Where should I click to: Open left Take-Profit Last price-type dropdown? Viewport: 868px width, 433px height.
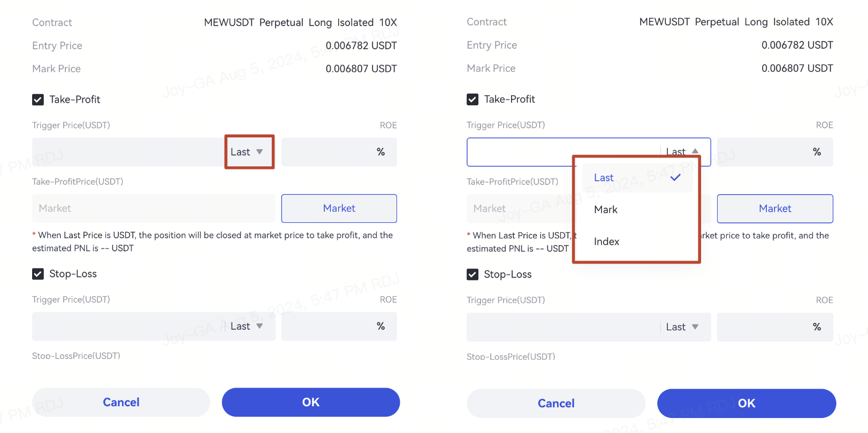tap(247, 152)
